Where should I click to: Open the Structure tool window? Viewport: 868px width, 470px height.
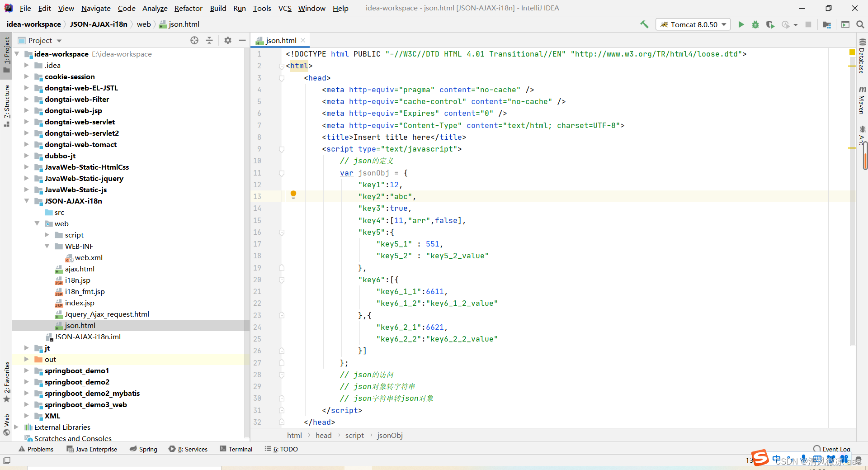(x=6, y=105)
